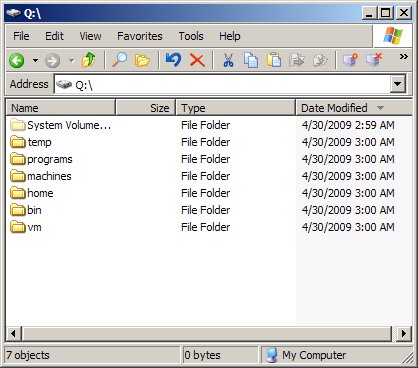
Task: Select the temp folder icon
Action: point(18,142)
